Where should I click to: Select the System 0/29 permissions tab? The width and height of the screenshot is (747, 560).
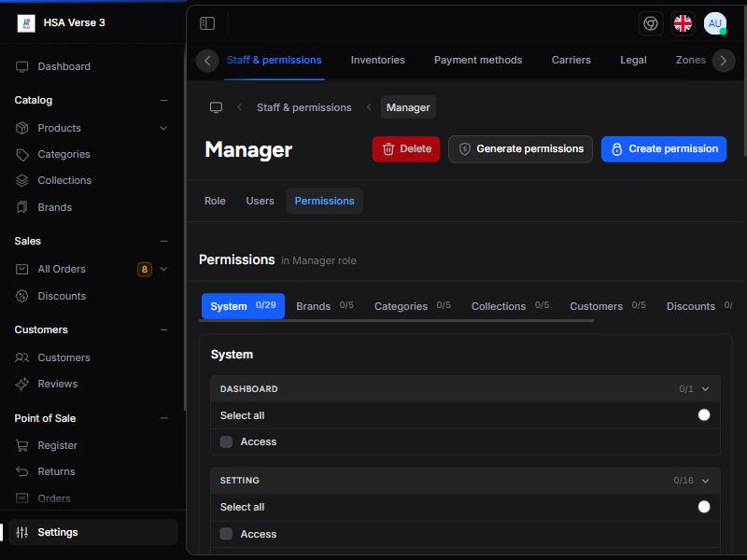click(x=243, y=306)
